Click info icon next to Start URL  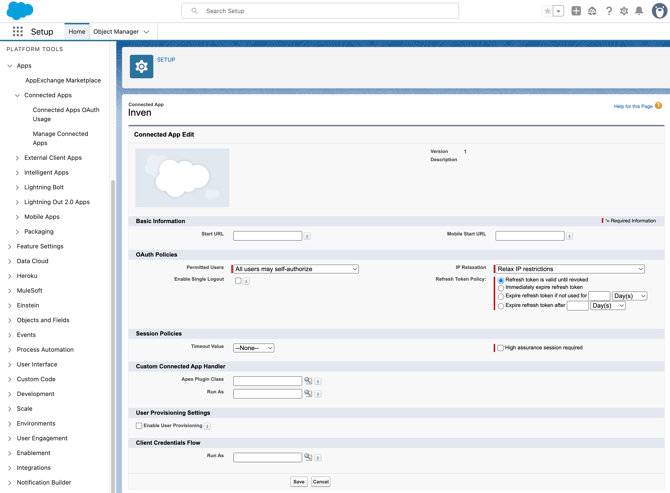(307, 236)
